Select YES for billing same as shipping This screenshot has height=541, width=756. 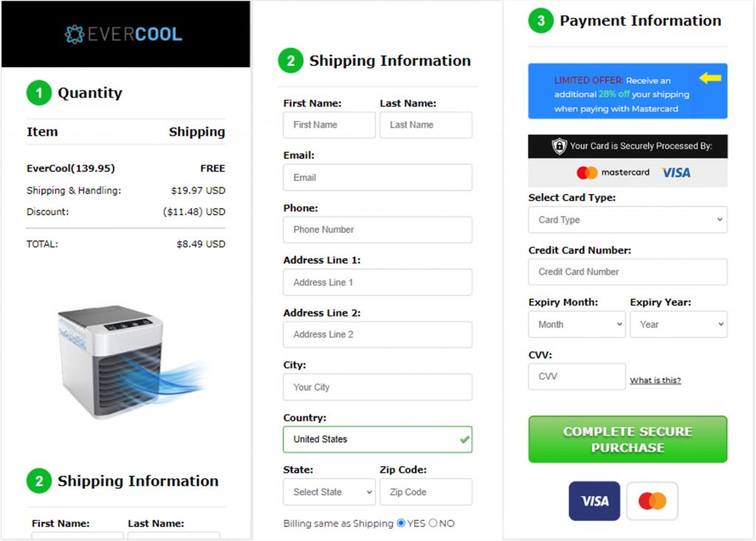(401, 523)
